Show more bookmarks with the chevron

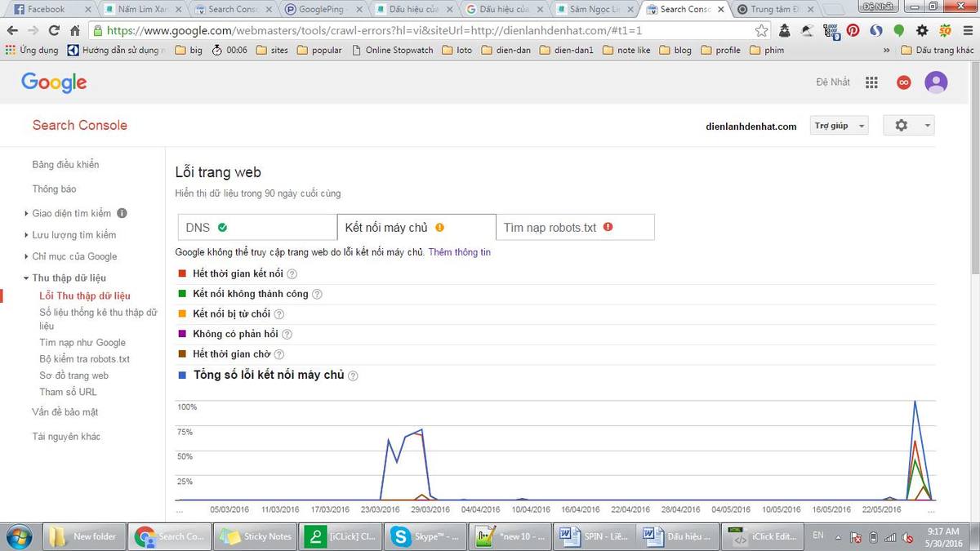click(887, 50)
